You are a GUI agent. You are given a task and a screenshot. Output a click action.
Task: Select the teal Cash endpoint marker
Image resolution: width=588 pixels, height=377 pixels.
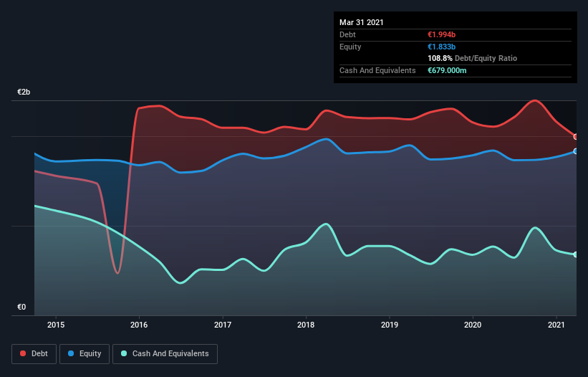[x=576, y=254]
